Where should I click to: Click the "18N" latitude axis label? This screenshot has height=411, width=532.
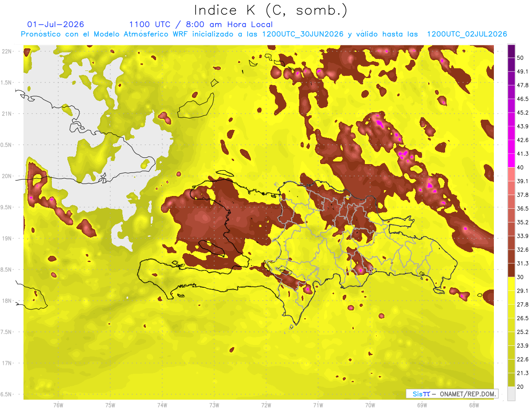(8, 301)
